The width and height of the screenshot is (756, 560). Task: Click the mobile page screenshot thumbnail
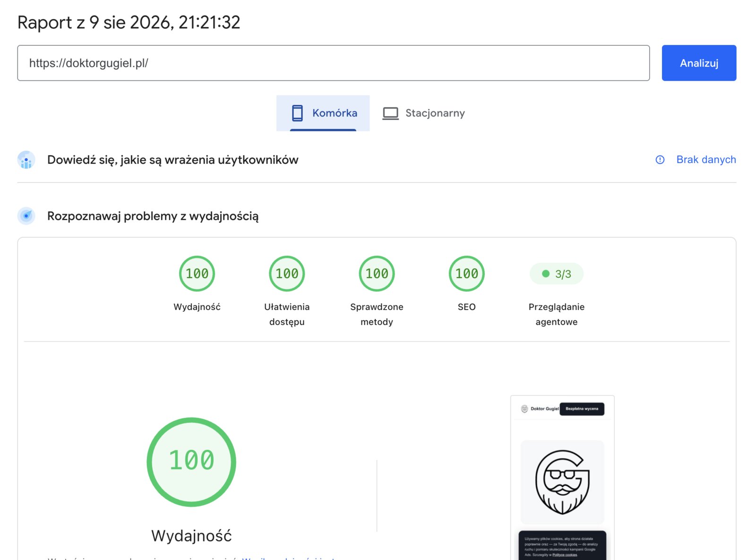tap(562, 477)
